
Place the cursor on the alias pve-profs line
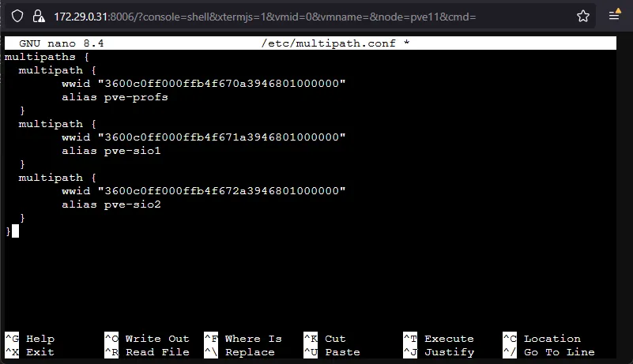(115, 97)
